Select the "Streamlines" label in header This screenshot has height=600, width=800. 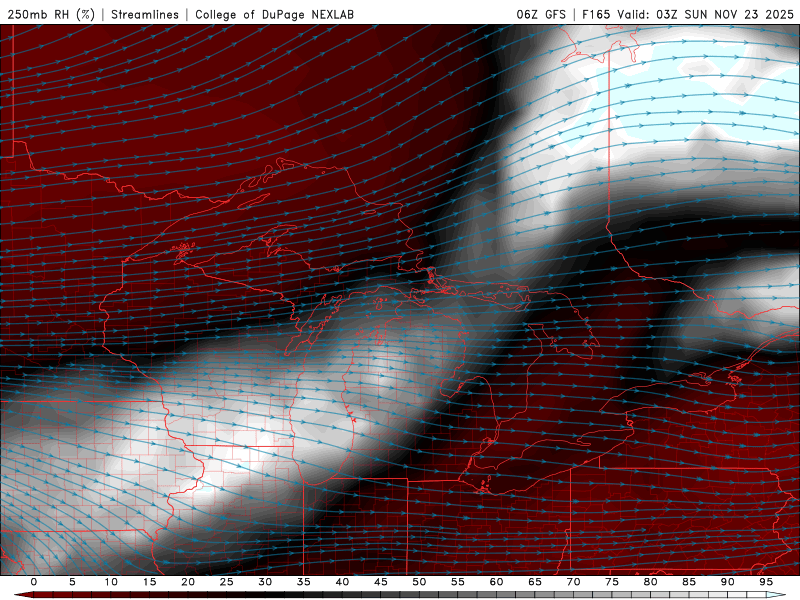(x=145, y=14)
